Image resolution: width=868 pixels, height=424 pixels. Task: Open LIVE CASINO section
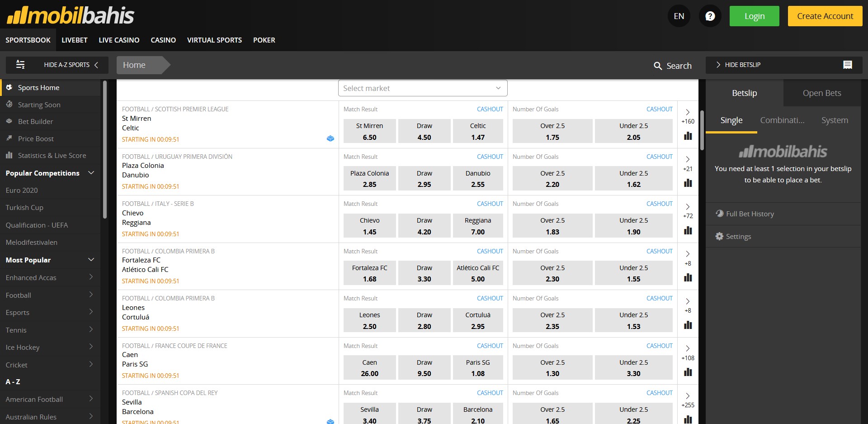tap(119, 40)
